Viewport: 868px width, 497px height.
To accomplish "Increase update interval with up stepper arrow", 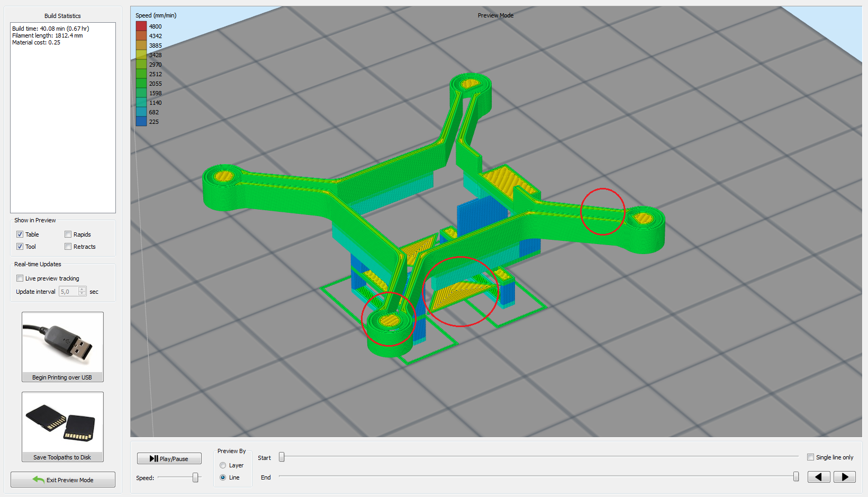I will (82, 290).
